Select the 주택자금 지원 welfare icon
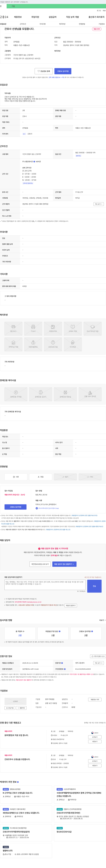Screen dimensions: 106x868 tap(13, 344)
